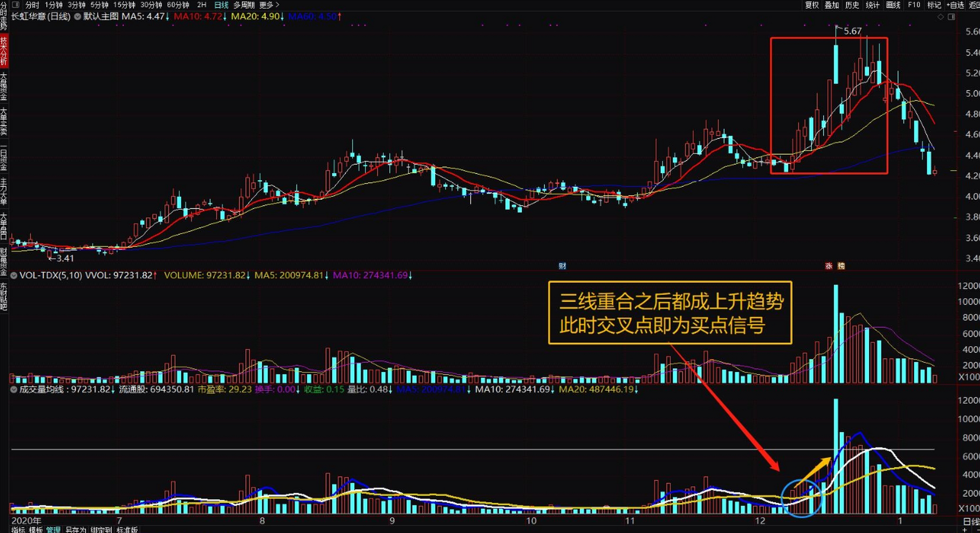Click the 模板 button in bottom bar

tap(36, 530)
